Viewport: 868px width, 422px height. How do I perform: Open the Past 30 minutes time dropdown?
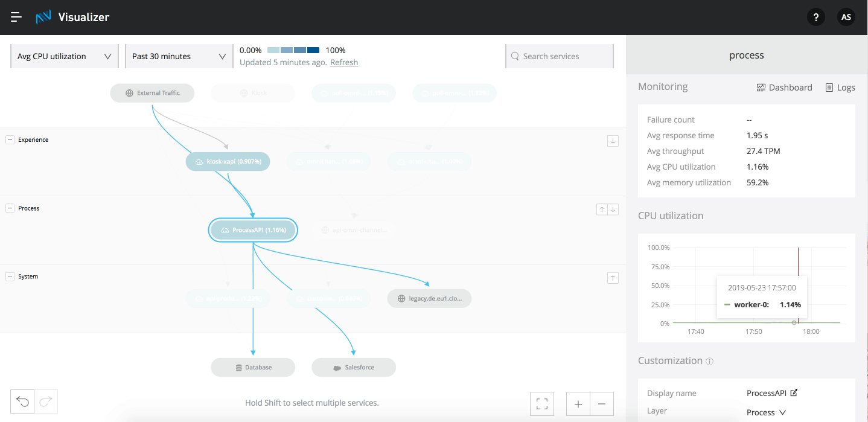178,56
